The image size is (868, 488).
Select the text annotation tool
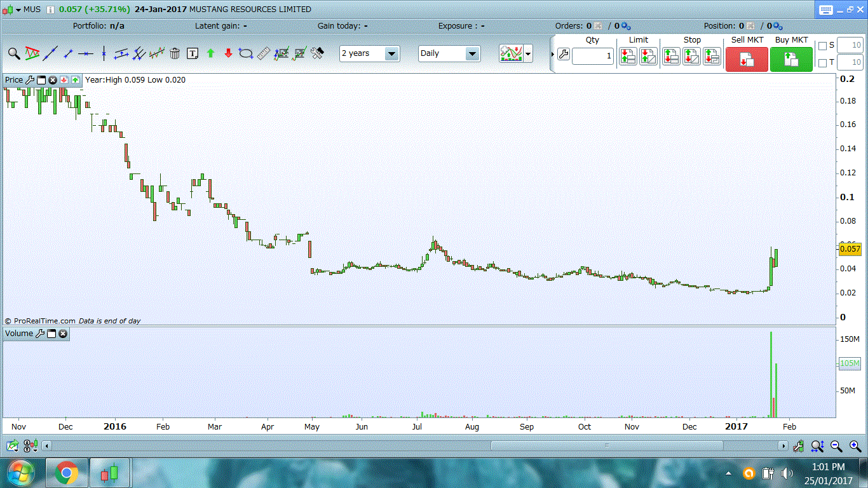click(193, 53)
